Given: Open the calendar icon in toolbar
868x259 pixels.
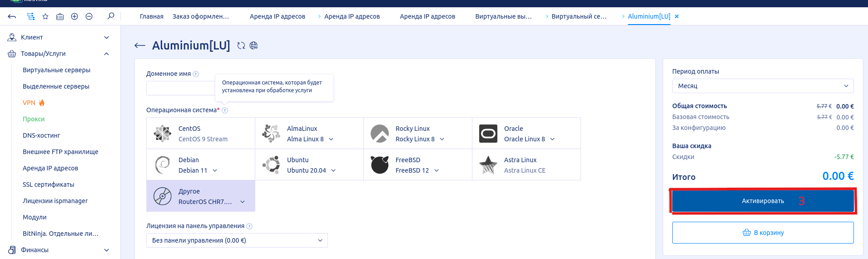Looking at the screenshot, I should 60,16.
